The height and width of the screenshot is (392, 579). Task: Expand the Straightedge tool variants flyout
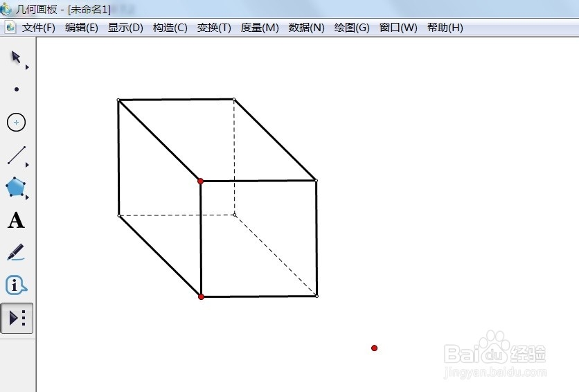pos(27,165)
